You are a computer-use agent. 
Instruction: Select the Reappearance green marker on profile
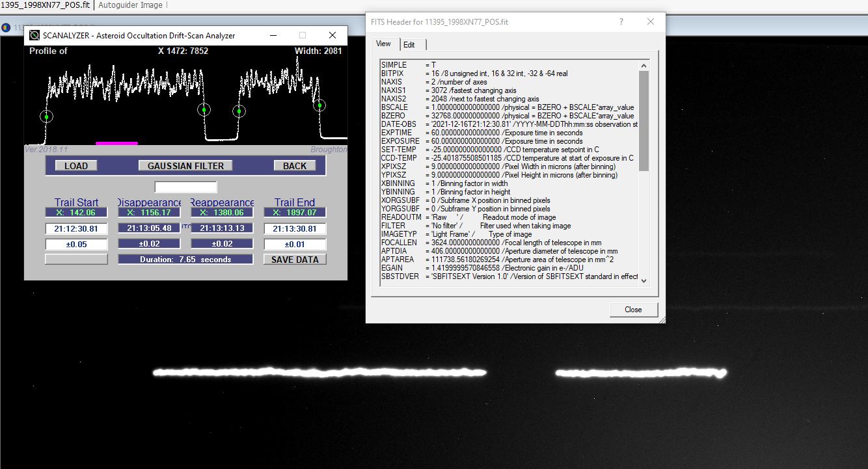[x=239, y=111]
